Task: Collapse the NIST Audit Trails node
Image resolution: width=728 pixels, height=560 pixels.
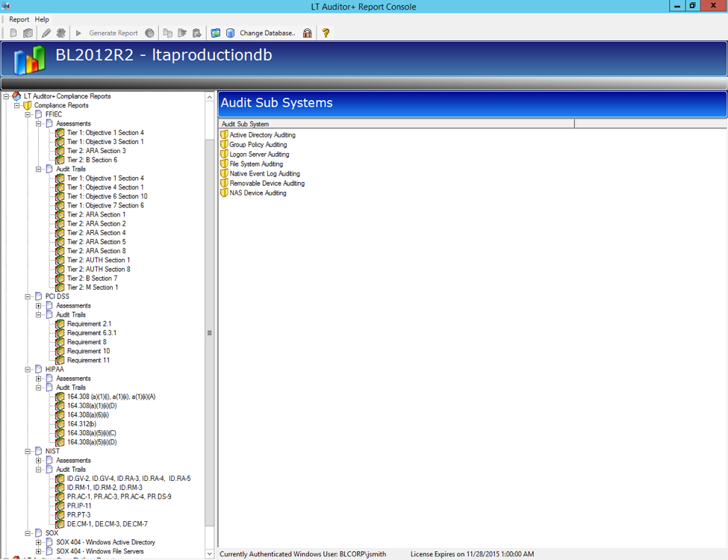Action: (39, 470)
